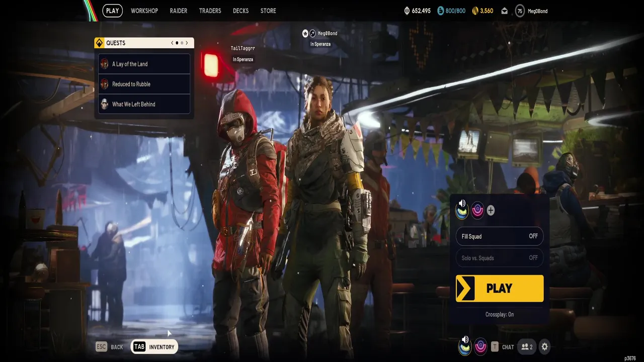The width and height of the screenshot is (644, 362).
Task: Click the blue token icon beside 800/800
Action: (x=441, y=11)
